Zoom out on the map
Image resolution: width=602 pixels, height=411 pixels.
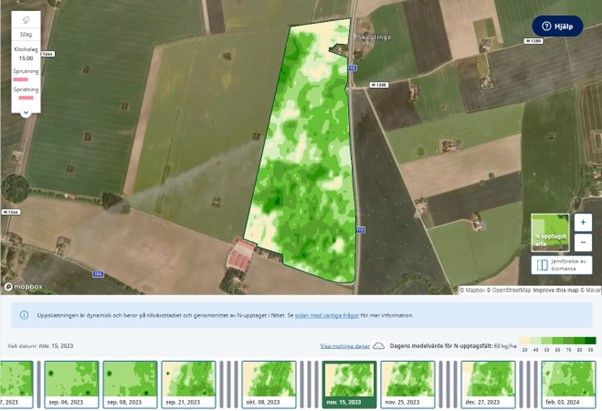[583, 242]
